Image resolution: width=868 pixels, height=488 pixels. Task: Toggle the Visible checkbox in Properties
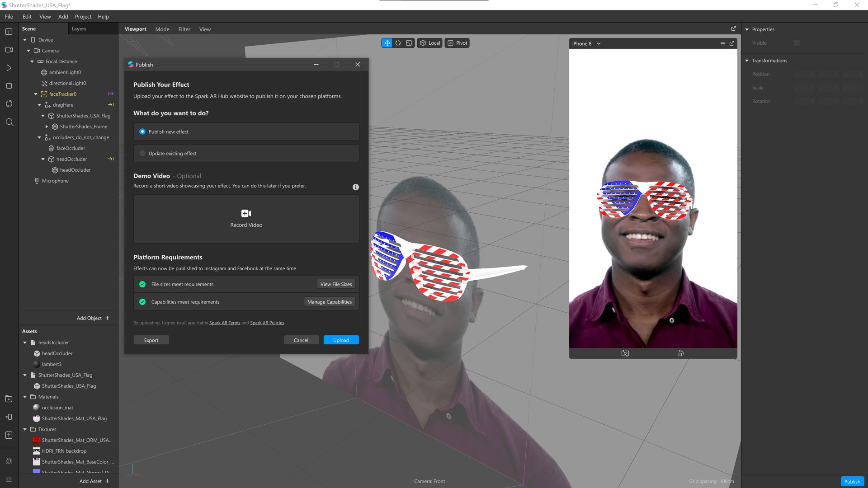[x=797, y=43]
